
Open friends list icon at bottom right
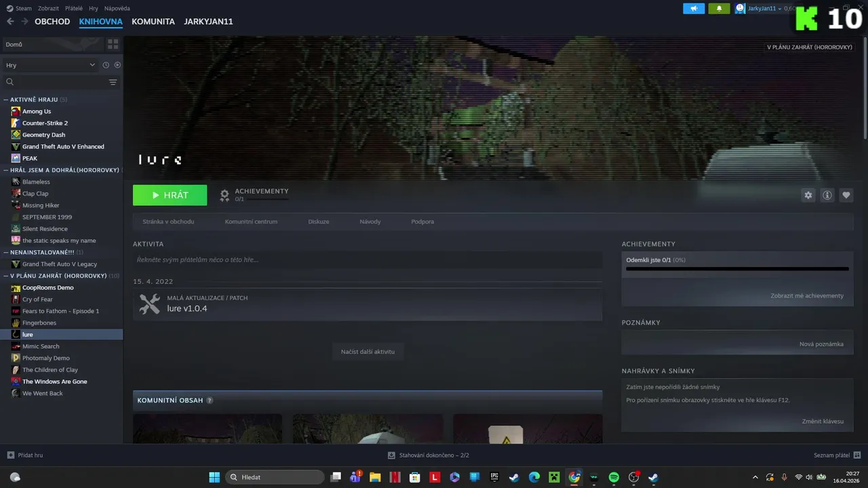click(x=857, y=455)
